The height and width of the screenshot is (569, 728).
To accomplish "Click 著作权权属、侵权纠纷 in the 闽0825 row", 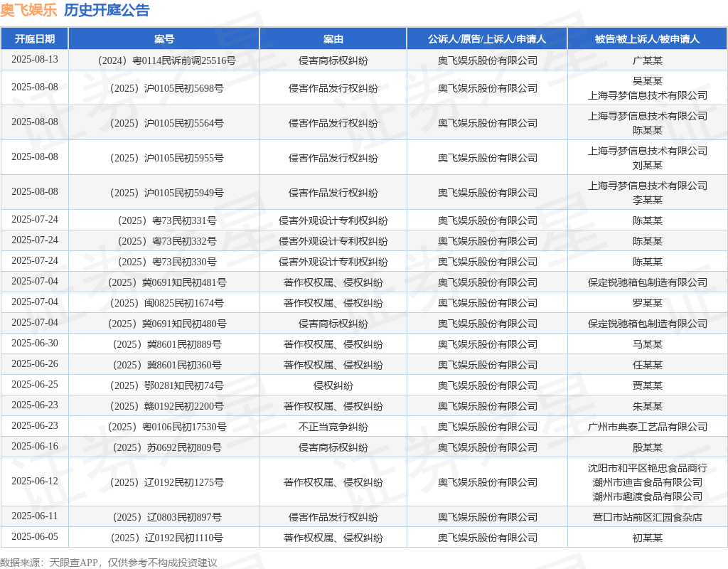I will point(333,303).
